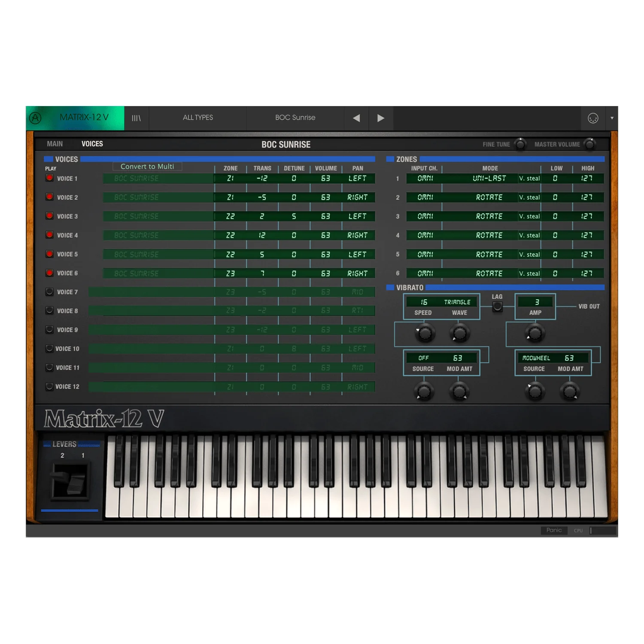
Task: Click the VOICE 1 transpose value -12
Action: click(262, 178)
